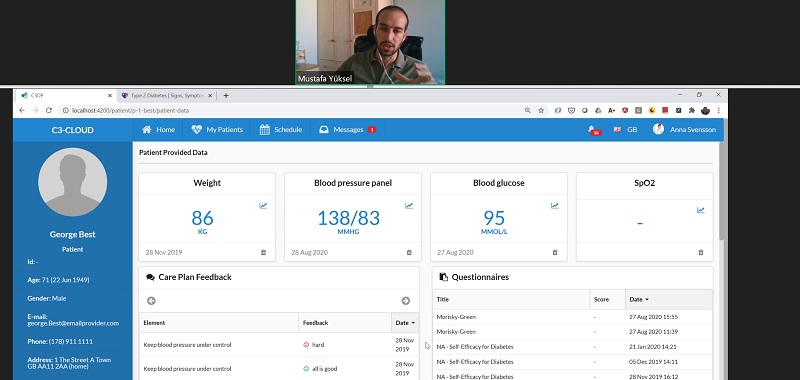This screenshot has height=380, width=800.
Task: Open Morisky-Green questionnaire from 27 Aug 2020 11:39
Action: click(572, 332)
